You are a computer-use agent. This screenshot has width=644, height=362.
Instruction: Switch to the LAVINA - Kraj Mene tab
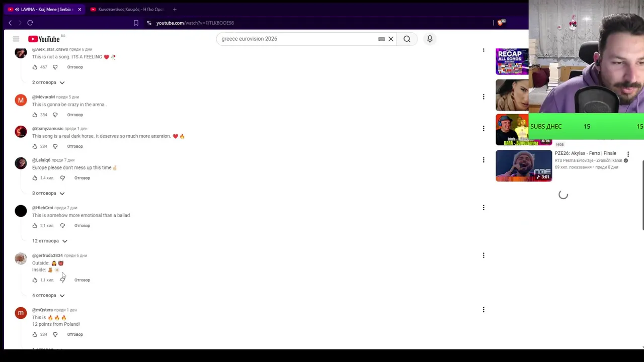45,9
